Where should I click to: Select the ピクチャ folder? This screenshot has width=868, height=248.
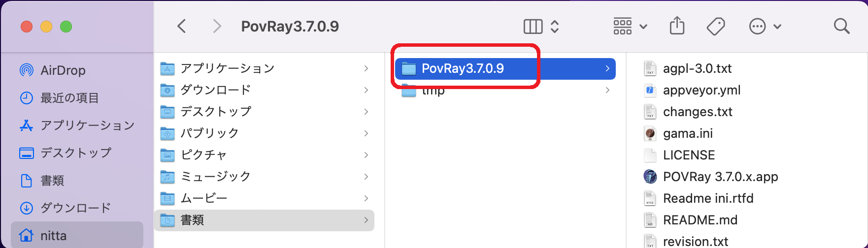203,155
